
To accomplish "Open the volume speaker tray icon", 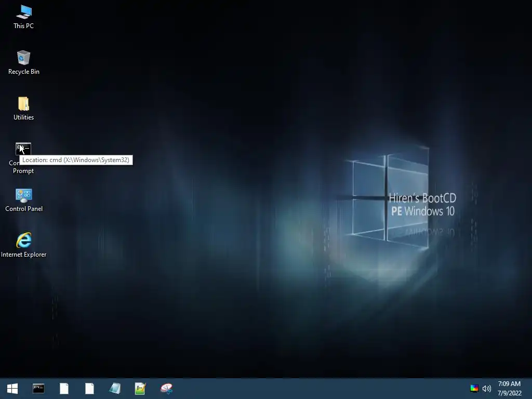I will pyautogui.click(x=486, y=389).
